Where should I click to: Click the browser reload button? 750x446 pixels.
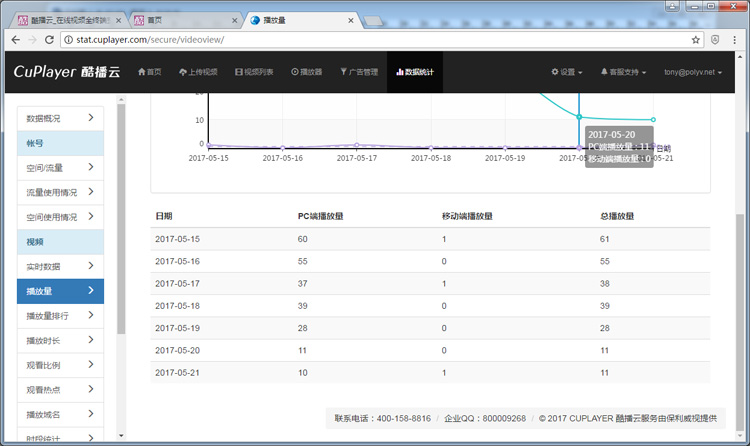[50, 40]
